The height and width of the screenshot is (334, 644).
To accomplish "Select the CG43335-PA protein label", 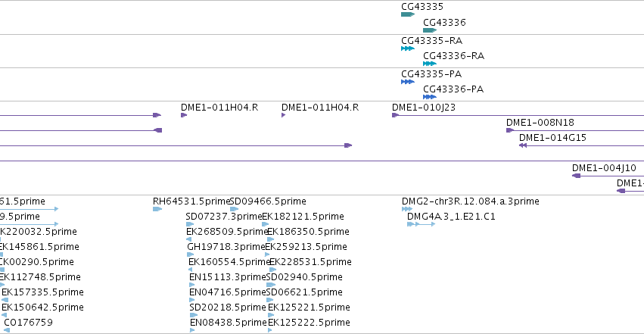I will (x=431, y=74).
